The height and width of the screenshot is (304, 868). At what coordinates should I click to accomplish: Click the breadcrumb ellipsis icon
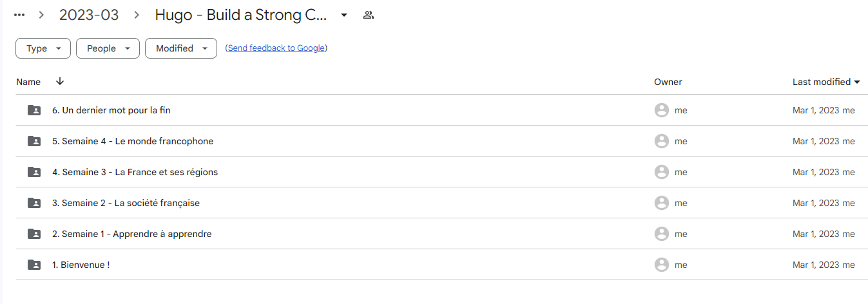coord(19,15)
